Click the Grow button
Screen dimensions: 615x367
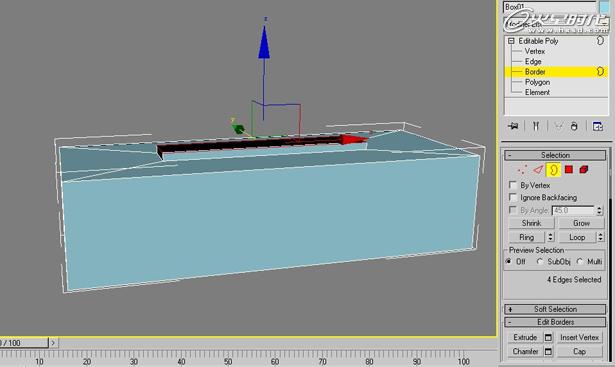pyautogui.click(x=581, y=223)
